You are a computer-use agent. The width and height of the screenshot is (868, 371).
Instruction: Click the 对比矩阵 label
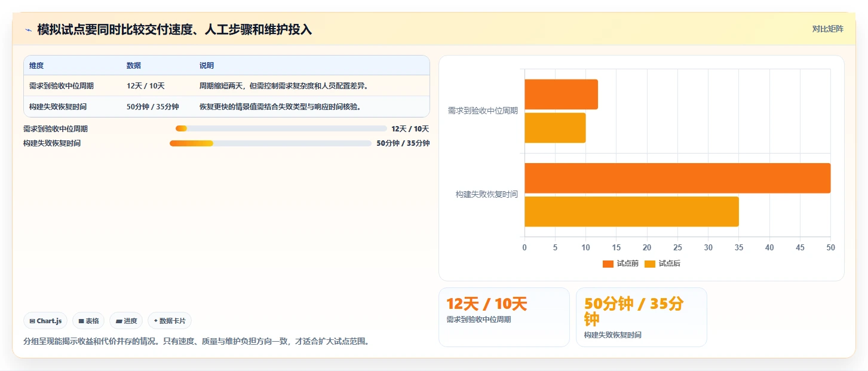(x=827, y=29)
